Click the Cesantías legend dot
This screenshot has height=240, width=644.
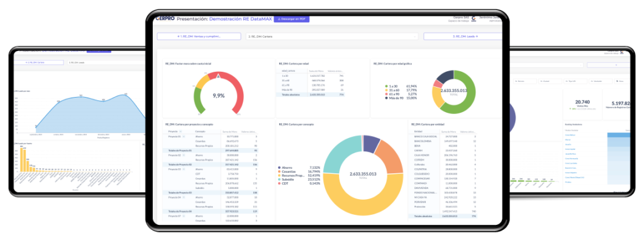279,171
